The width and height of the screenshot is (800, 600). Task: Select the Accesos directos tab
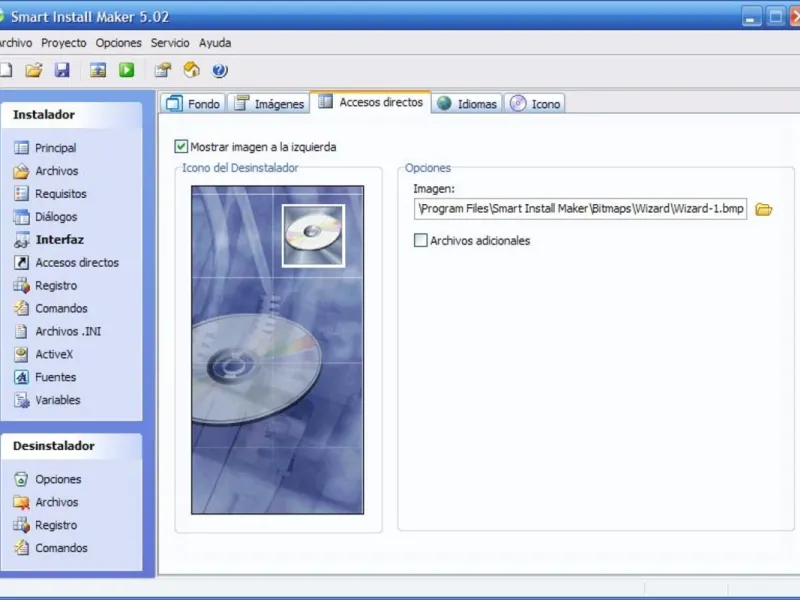coord(370,102)
